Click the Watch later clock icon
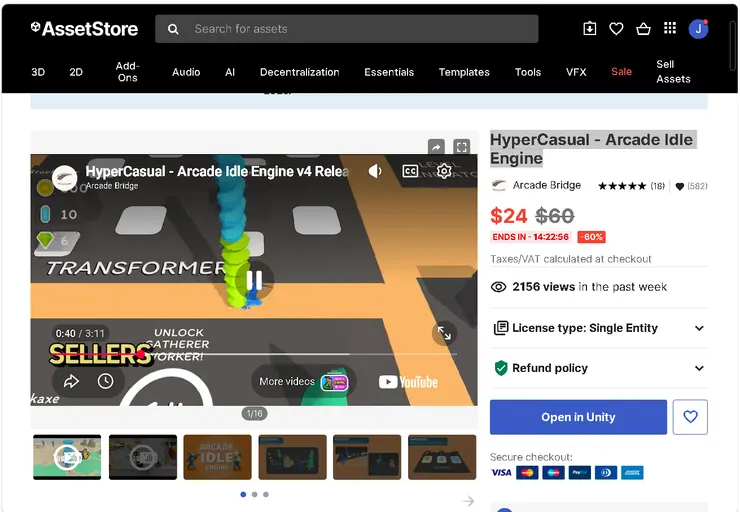This screenshot has height=512, width=740. tap(105, 381)
